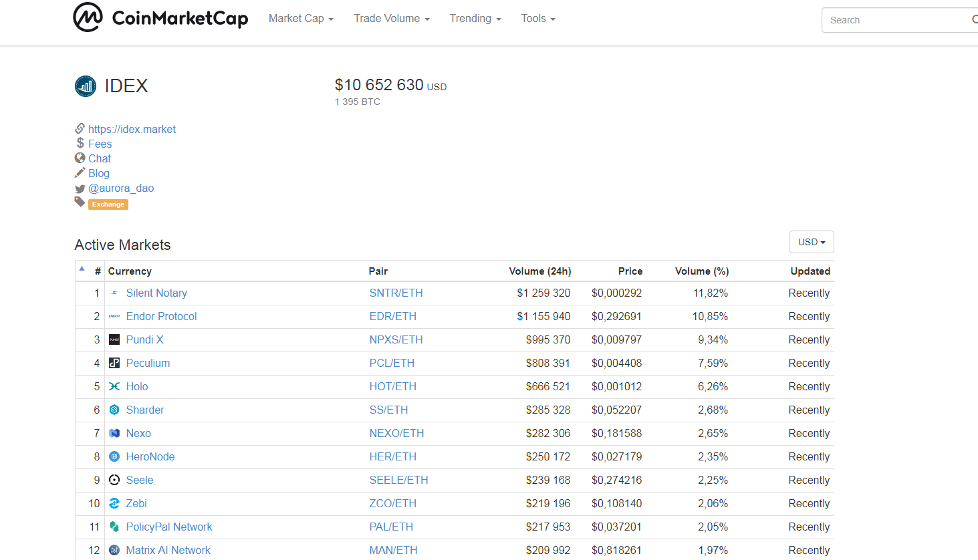978x560 pixels.
Task: Click the Sharder coin icon
Action: [x=114, y=410]
